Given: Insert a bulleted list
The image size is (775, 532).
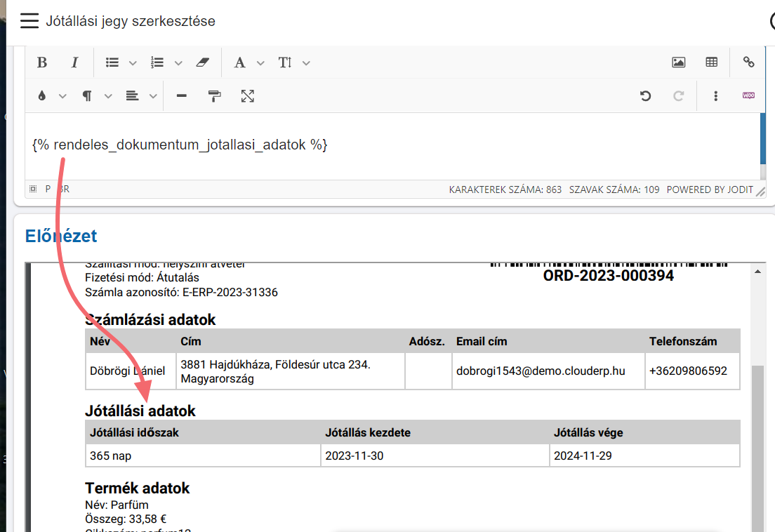Looking at the screenshot, I should tap(112, 62).
